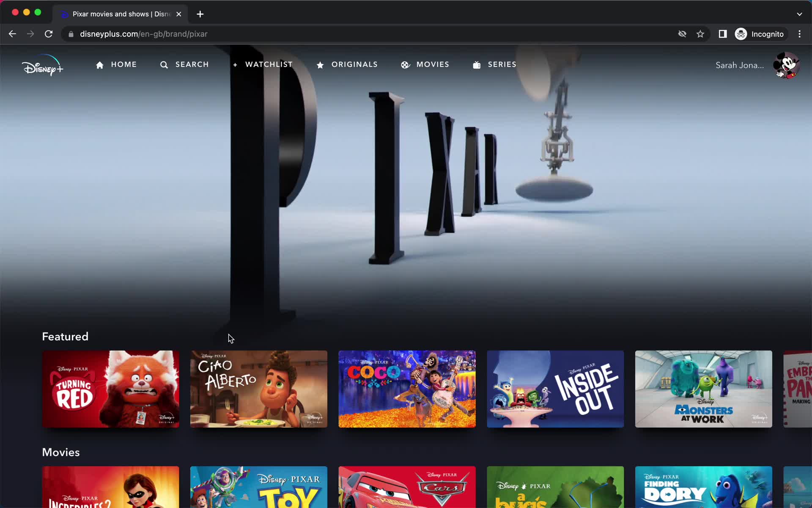Image resolution: width=812 pixels, height=508 pixels.
Task: Go to HOME in navigation
Action: (x=124, y=64)
